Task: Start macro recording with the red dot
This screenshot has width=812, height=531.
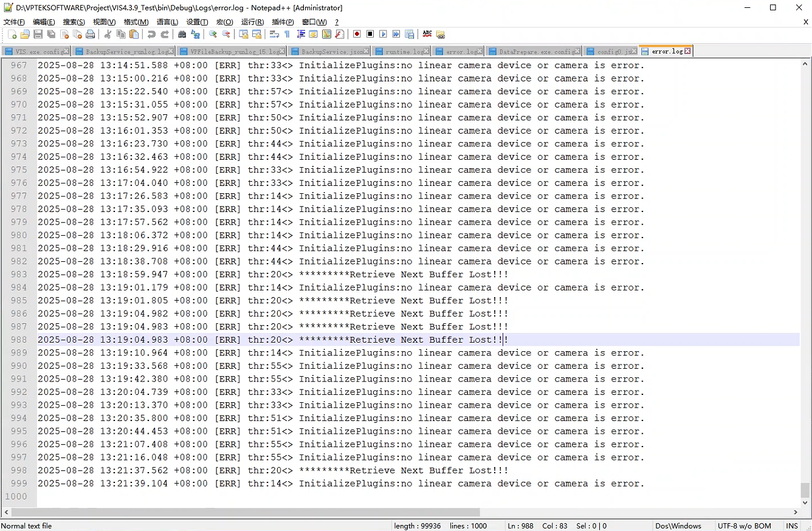Action: tap(357, 35)
